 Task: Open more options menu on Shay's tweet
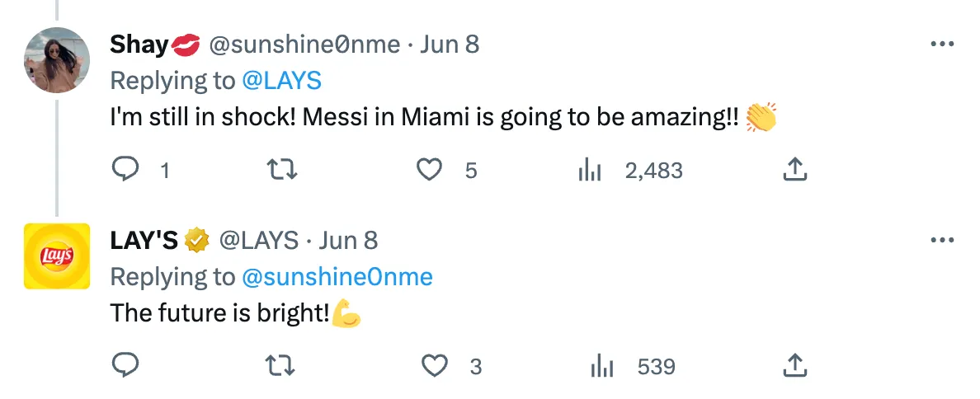pos(941,45)
